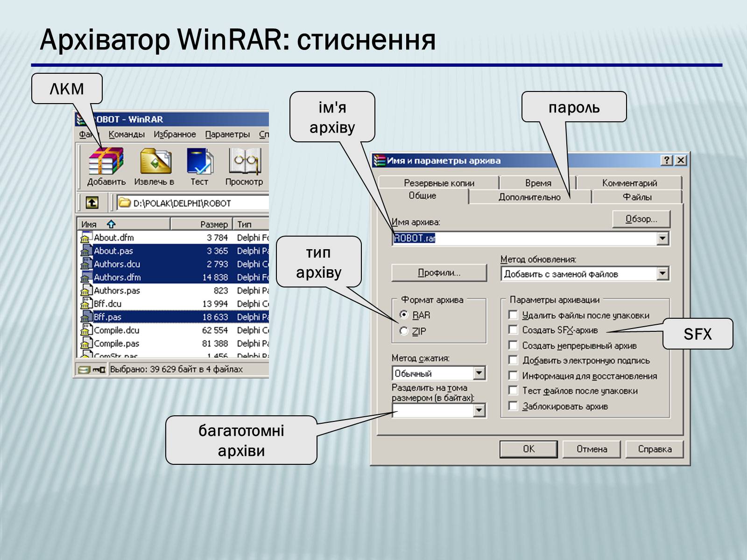Viewport: 747px width, 560px height.
Task: Switch to the Резервные копии tab
Action: (x=439, y=183)
